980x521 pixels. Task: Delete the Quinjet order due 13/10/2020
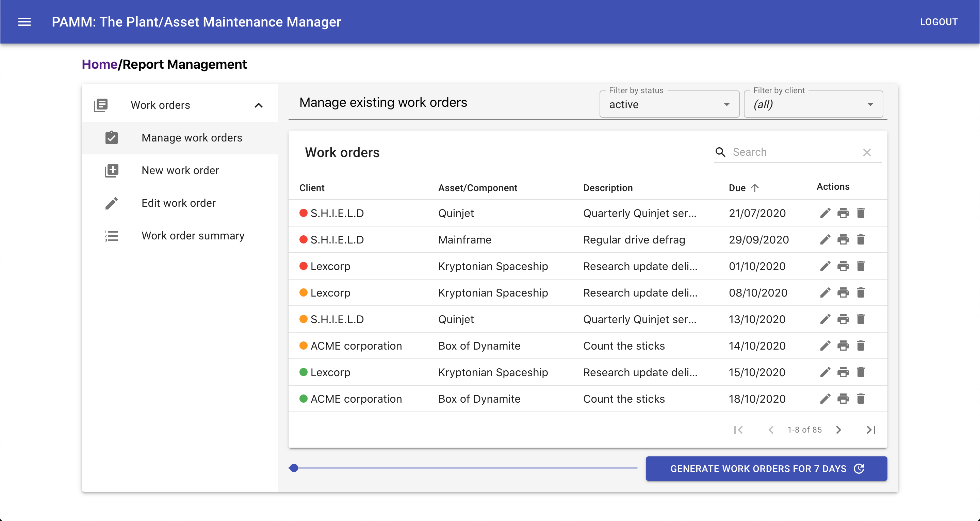861,319
